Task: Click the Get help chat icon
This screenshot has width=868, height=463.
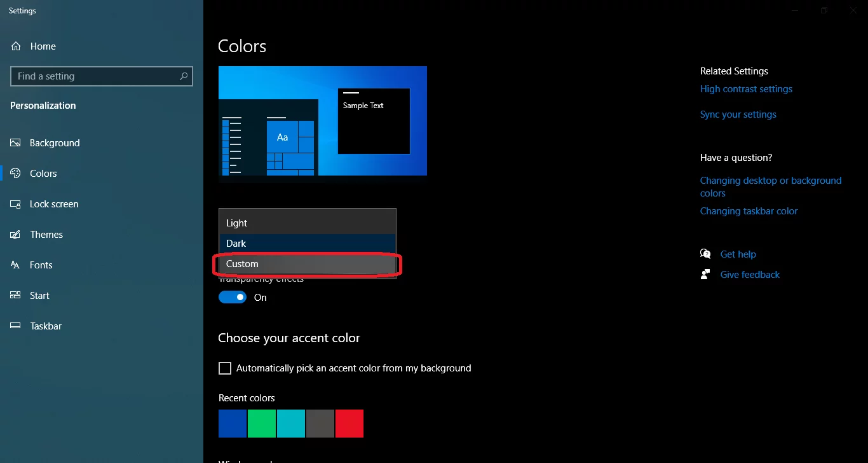Action: [705, 254]
